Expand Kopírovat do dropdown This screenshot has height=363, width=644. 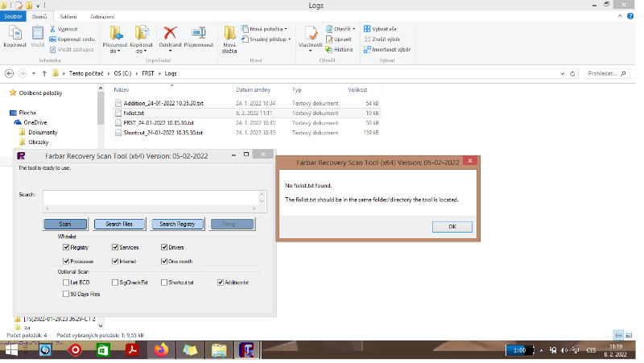click(x=145, y=52)
